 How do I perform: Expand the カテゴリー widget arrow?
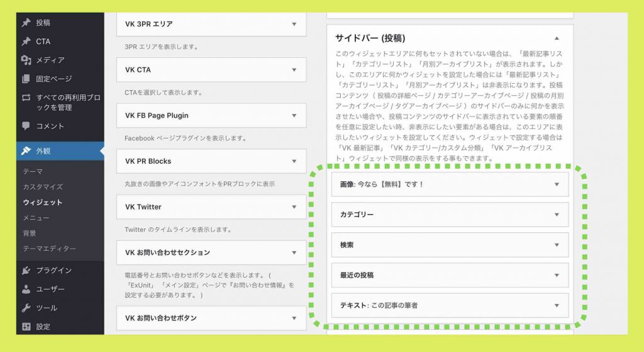click(x=557, y=215)
